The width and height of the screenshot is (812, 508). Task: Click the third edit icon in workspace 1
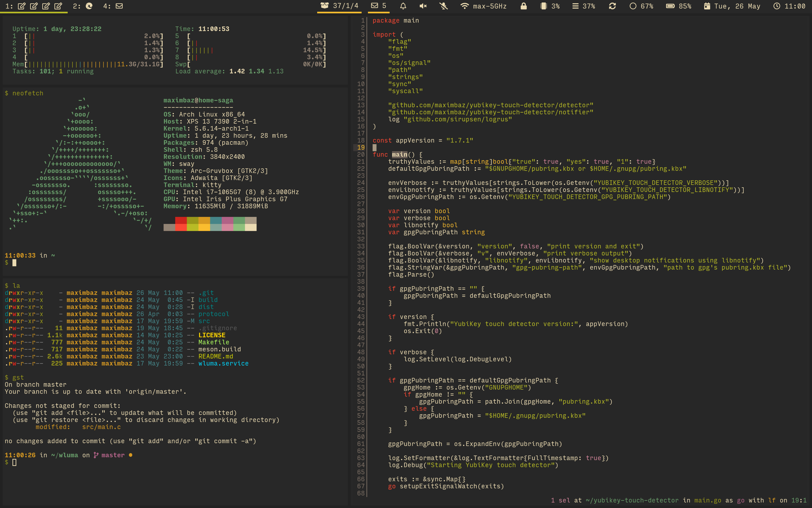pos(46,6)
